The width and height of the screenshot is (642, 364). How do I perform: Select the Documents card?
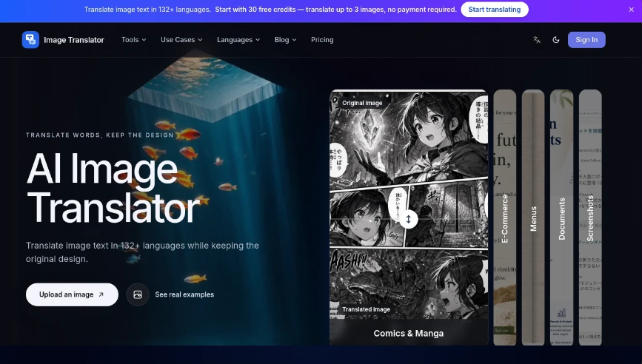point(562,218)
